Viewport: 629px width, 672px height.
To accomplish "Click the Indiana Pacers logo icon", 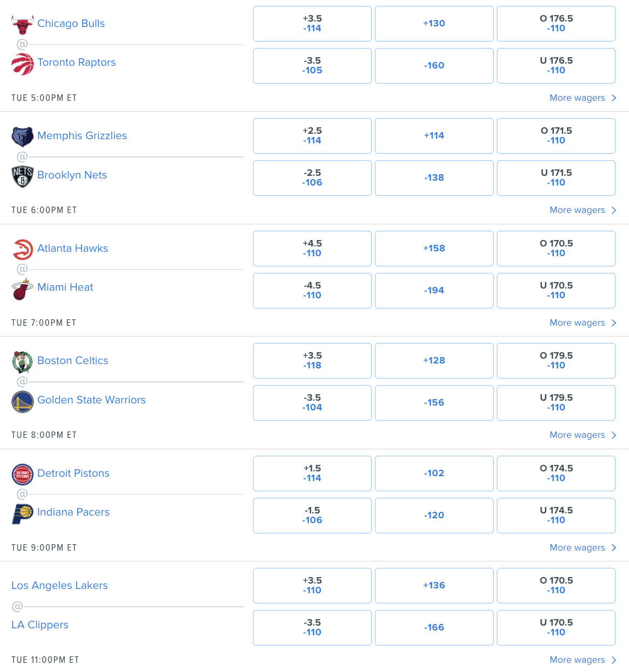I will [23, 513].
